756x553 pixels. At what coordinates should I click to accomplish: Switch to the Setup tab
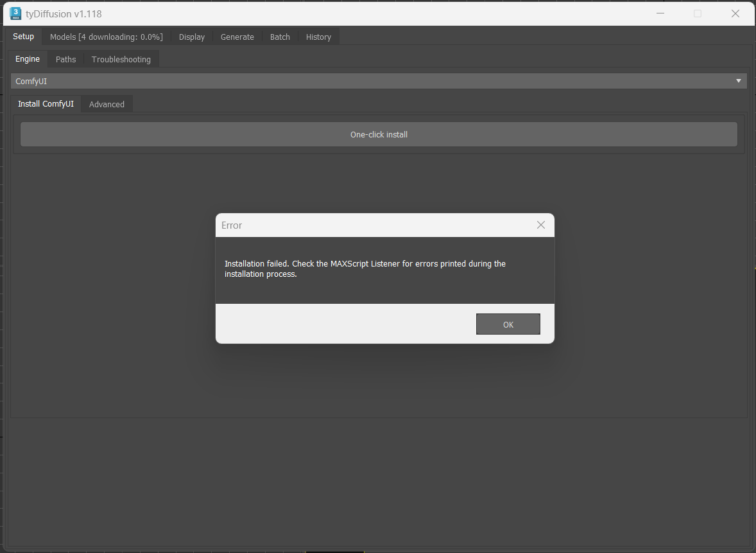[23, 37]
